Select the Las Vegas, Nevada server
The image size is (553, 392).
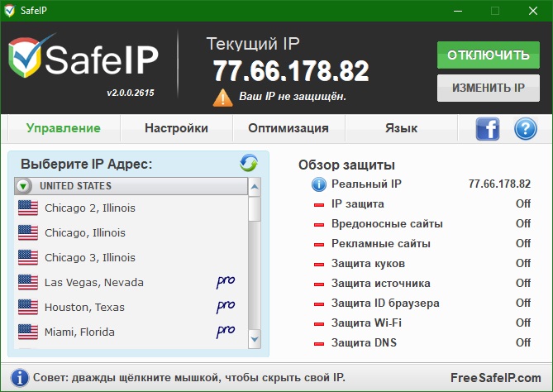[x=131, y=282]
